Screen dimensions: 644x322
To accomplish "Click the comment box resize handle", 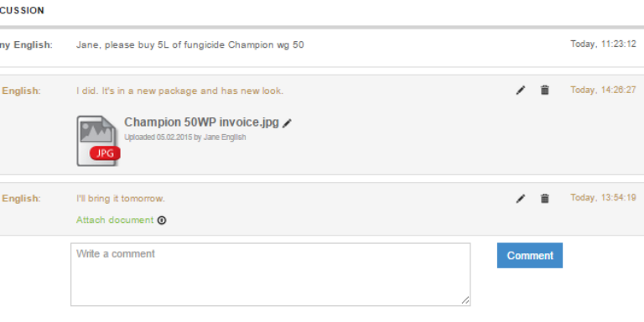I will [465, 301].
